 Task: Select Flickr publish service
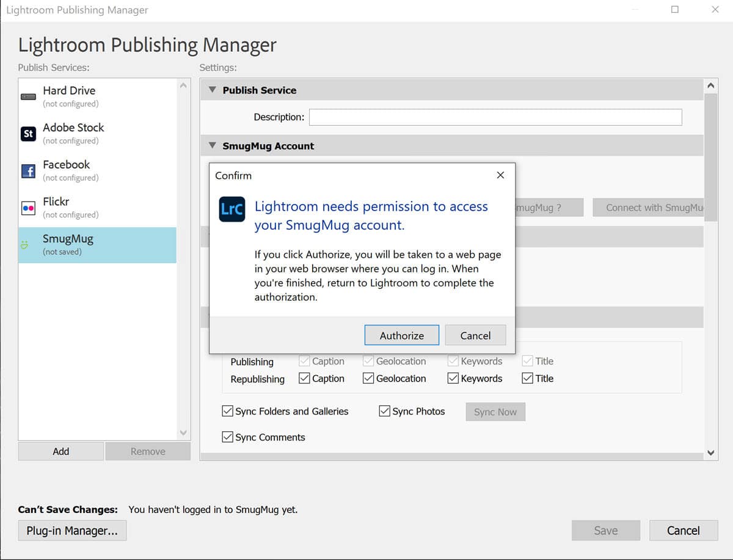98,208
